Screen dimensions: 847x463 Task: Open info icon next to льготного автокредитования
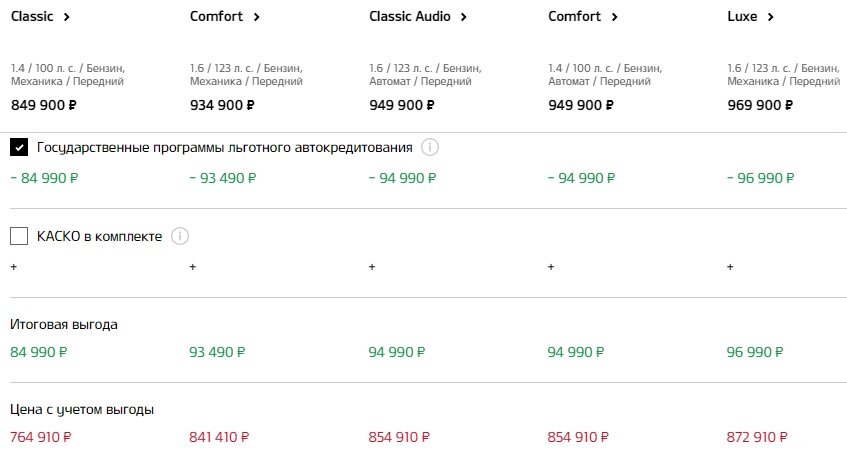coord(430,147)
